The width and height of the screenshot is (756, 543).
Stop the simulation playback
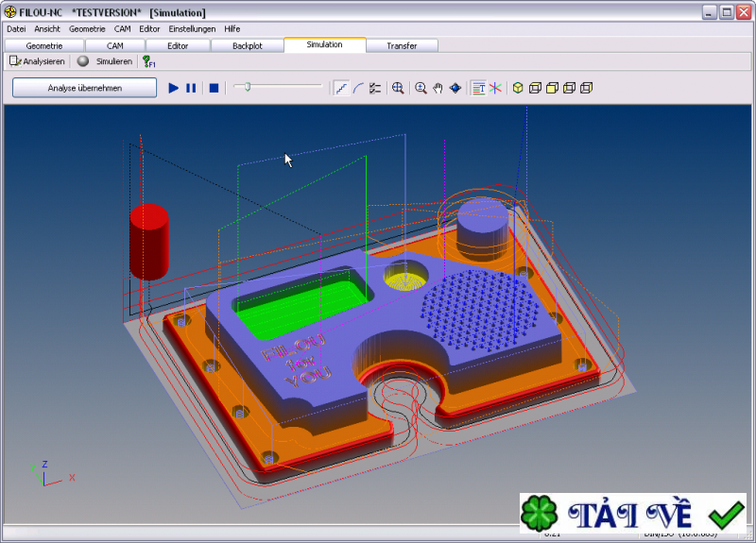214,88
